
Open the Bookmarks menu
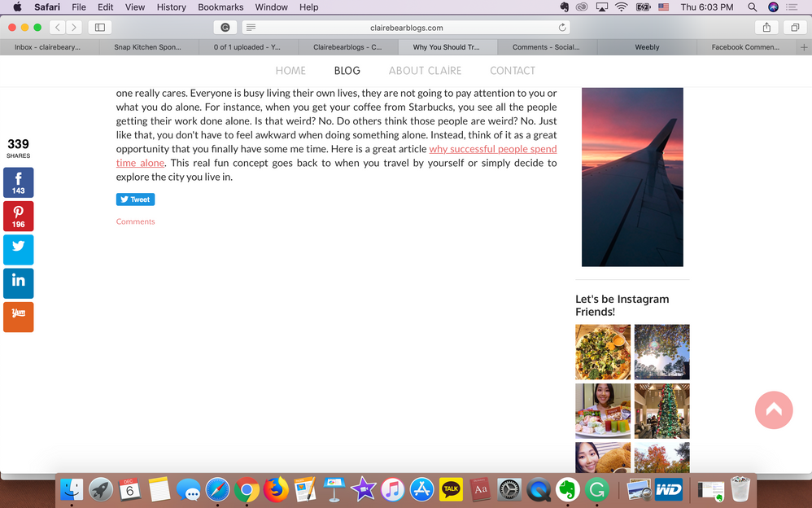220,7
